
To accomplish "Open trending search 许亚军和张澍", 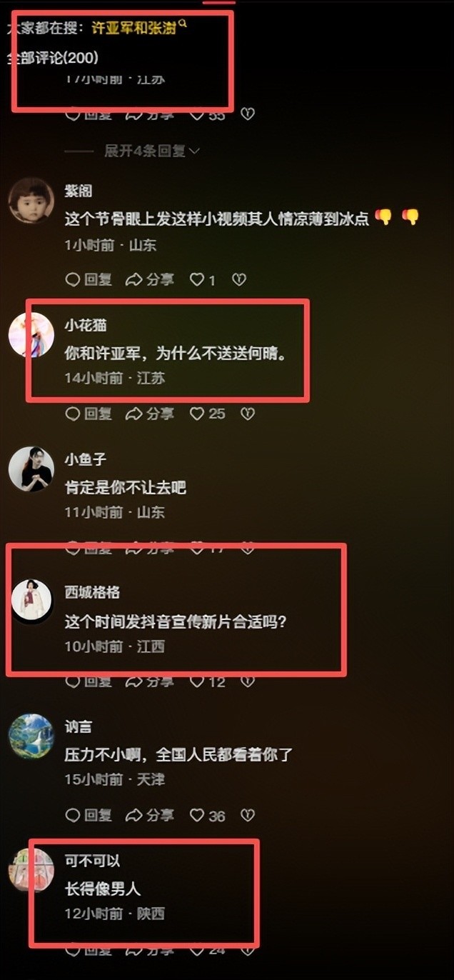I will pos(134,29).
